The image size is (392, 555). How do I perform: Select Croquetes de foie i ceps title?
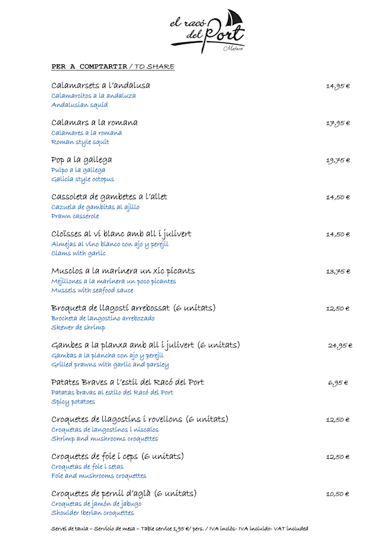(118, 456)
